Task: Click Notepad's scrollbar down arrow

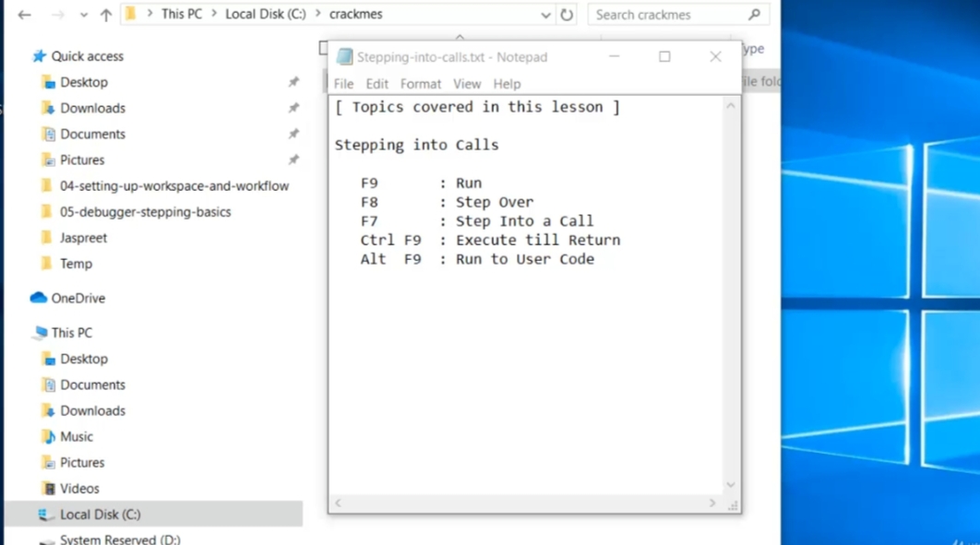Action: click(731, 484)
